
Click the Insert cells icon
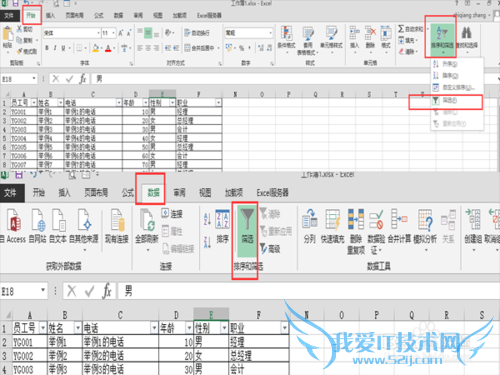pos(354,33)
